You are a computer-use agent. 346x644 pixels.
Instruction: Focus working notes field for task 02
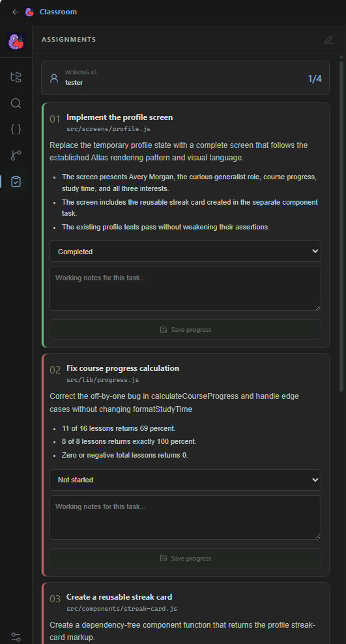point(185,518)
